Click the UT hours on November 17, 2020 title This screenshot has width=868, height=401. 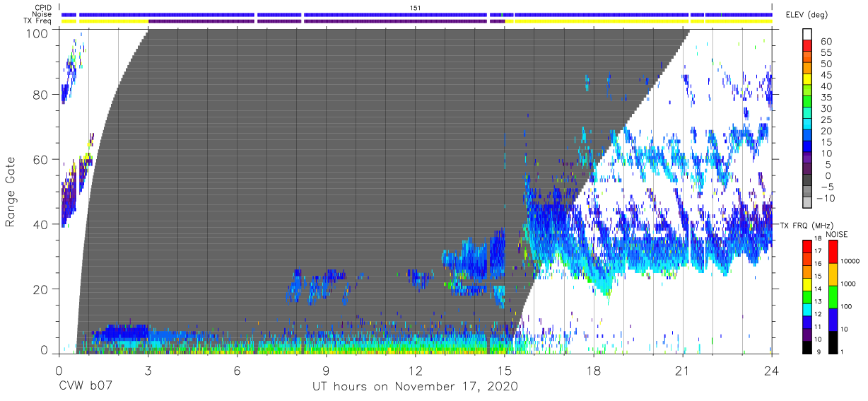click(x=416, y=387)
